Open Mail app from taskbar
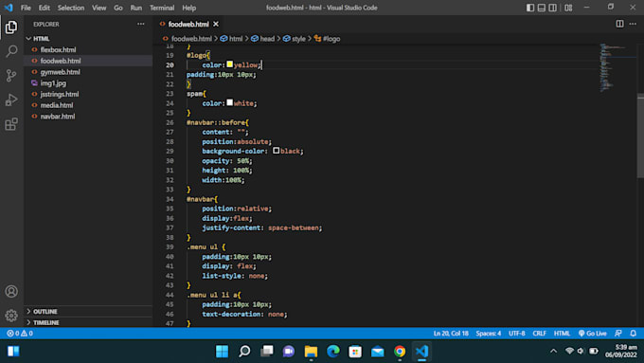This screenshot has width=644, height=363. (378, 351)
